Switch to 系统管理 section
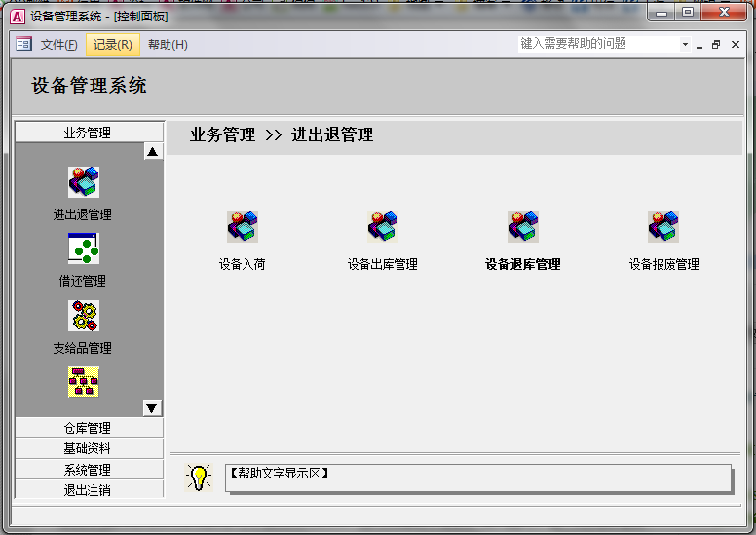Image resolution: width=756 pixels, height=535 pixels. [90, 470]
